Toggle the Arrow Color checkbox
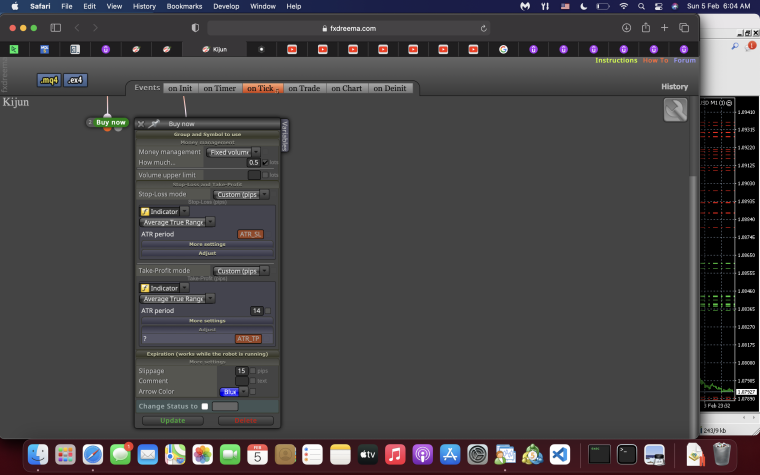760x475 pixels. [253, 391]
